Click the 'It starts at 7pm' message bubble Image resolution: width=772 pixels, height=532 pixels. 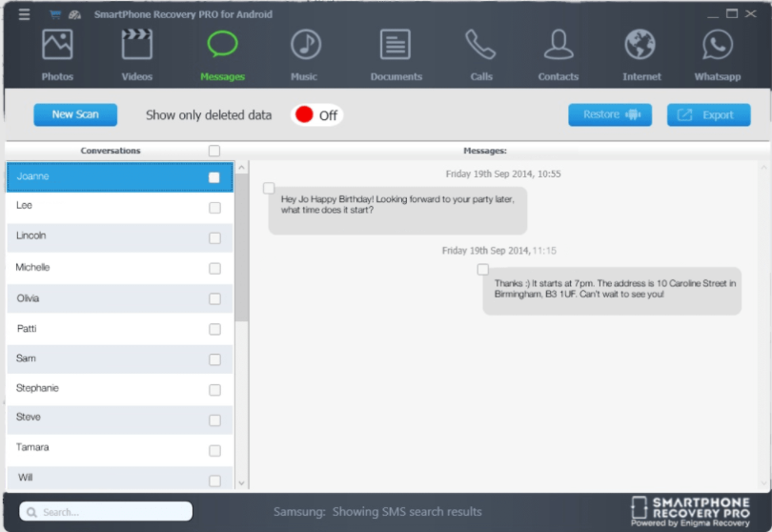tap(612, 291)
